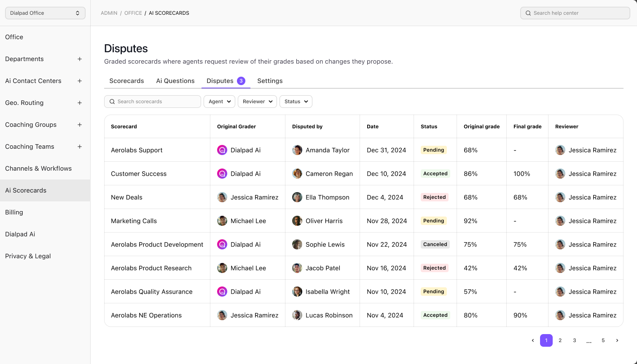Go to page 2 of disputes
Screen dimensions: 637x364
click(560, 340)
